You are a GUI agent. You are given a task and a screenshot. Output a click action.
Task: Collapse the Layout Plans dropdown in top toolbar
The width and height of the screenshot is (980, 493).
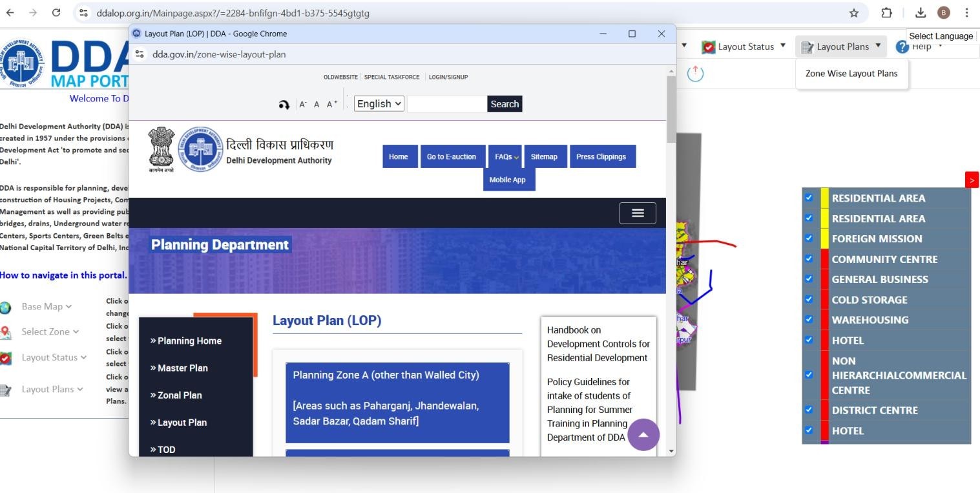click(x=878, y=45)
